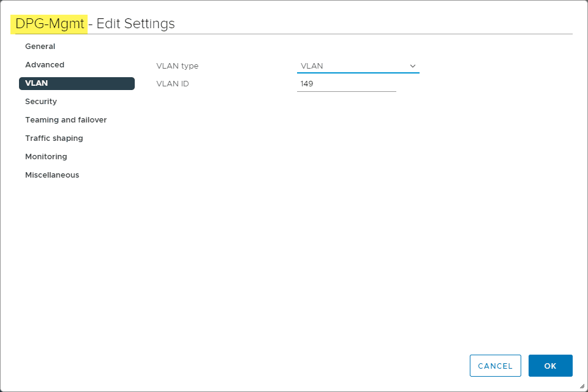Click the dialog resize grip corner
Image resolution: width=588 pixels, height=392 pixels.
click(581, 386)
